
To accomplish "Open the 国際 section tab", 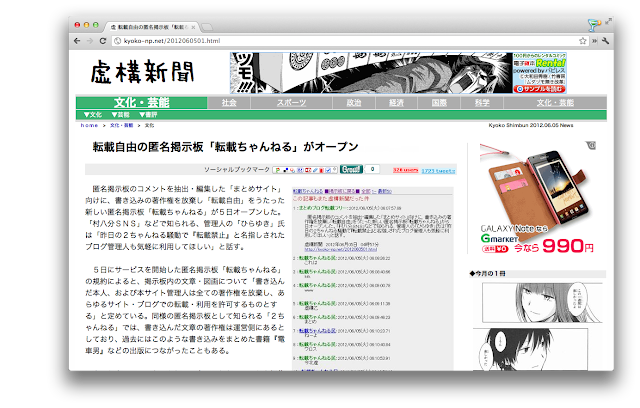I will pyautogui.click(x=439, y=103).
